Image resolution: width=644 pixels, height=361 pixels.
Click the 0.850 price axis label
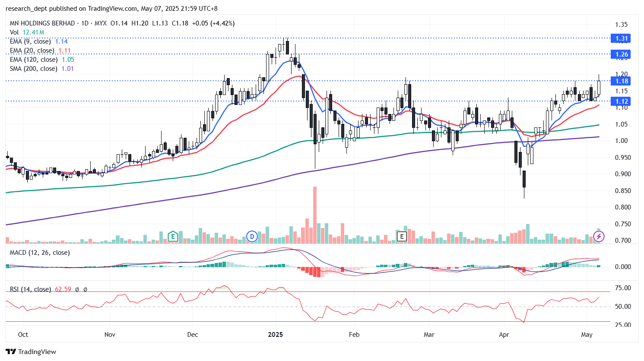[x=623, y=191]
